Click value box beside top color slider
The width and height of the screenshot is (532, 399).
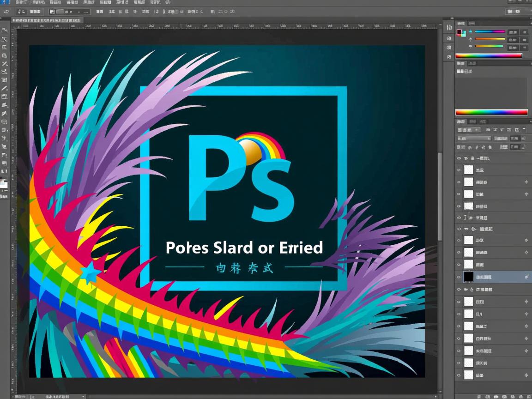pos(513,32)
